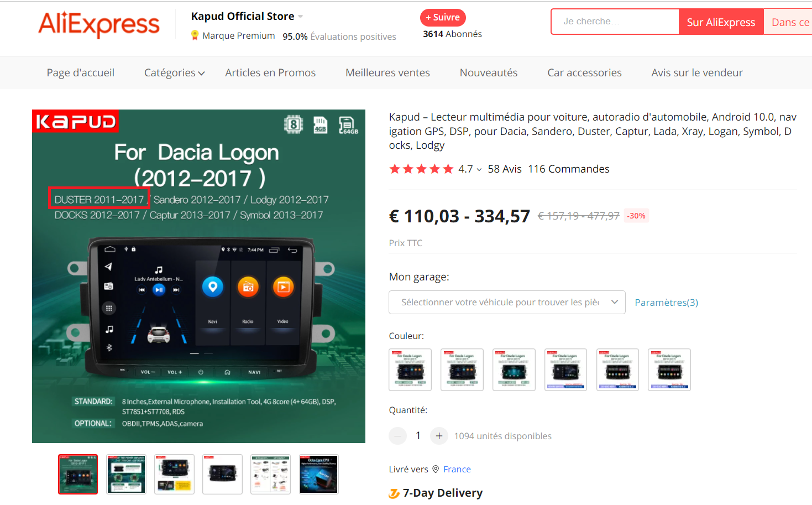
Task: Click the AliExpress logo
Action: (x=99, y=24)
